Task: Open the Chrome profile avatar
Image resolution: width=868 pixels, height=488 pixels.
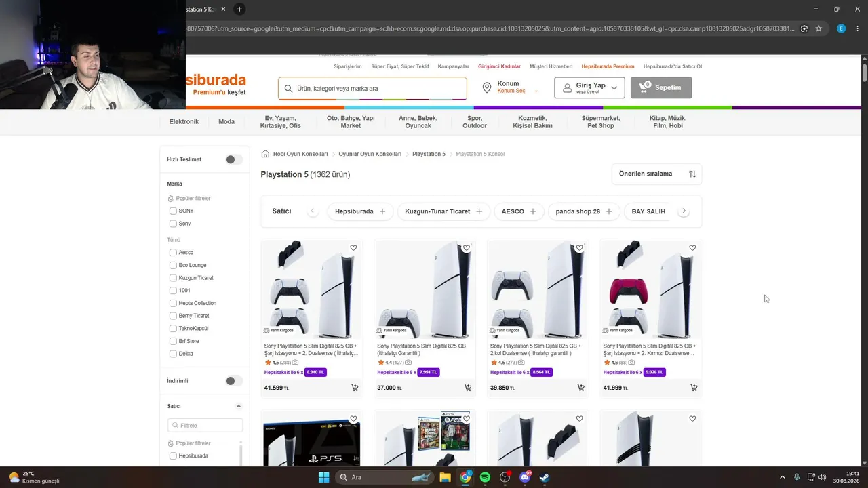Action: 841,28
